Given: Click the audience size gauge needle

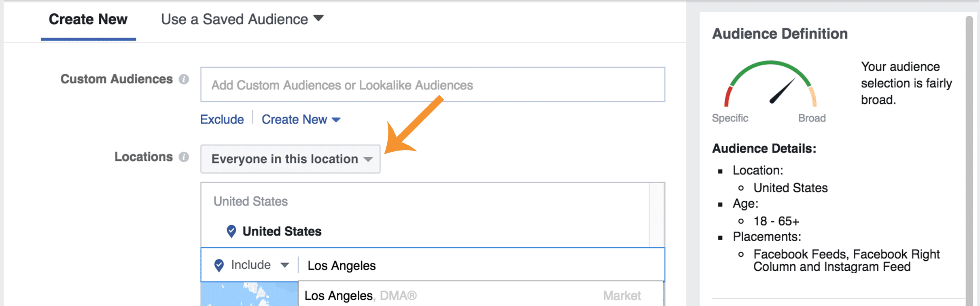Looking at the screenshot, I should tap(782, 90).
